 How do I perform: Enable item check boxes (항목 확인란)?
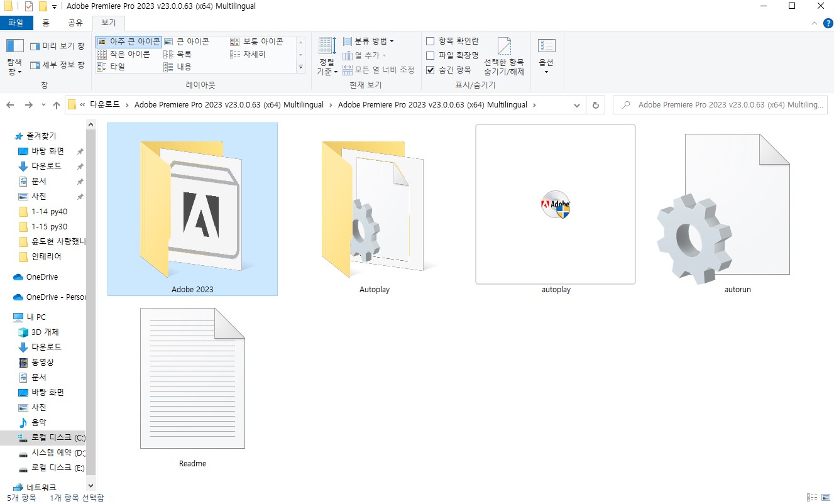tap(453, 41)
